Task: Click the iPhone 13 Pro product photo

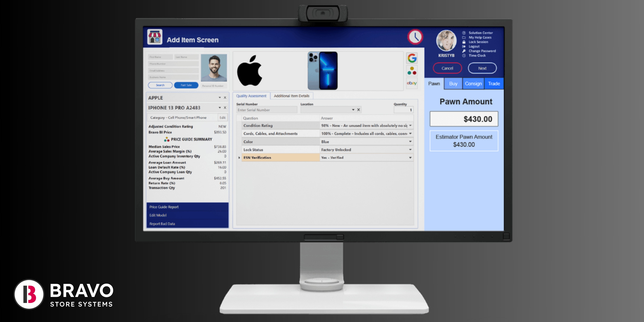Action: tap(322, 71)
